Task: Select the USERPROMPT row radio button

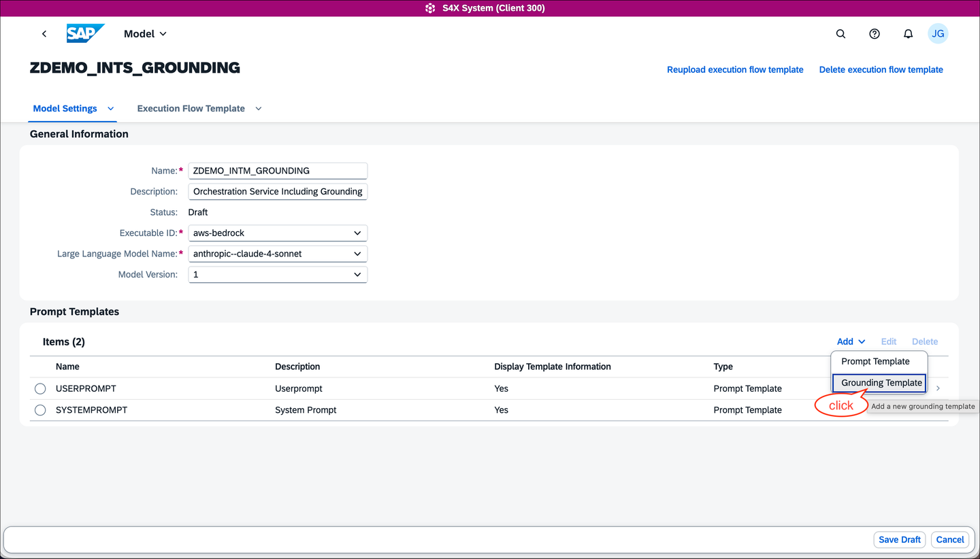Action: [x=40, y=388]
